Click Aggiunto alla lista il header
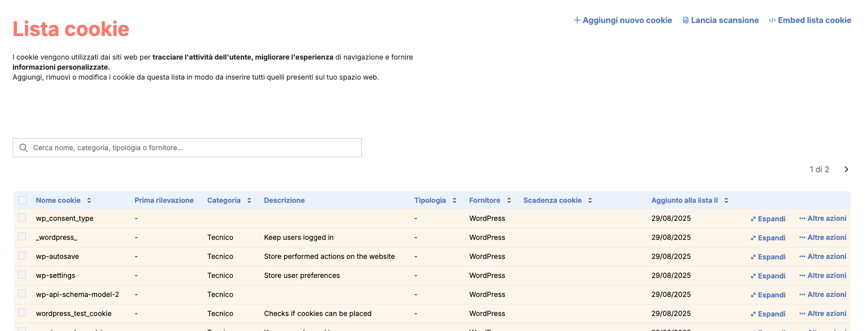This screenshot has width=868, height=331. [684, 200]
